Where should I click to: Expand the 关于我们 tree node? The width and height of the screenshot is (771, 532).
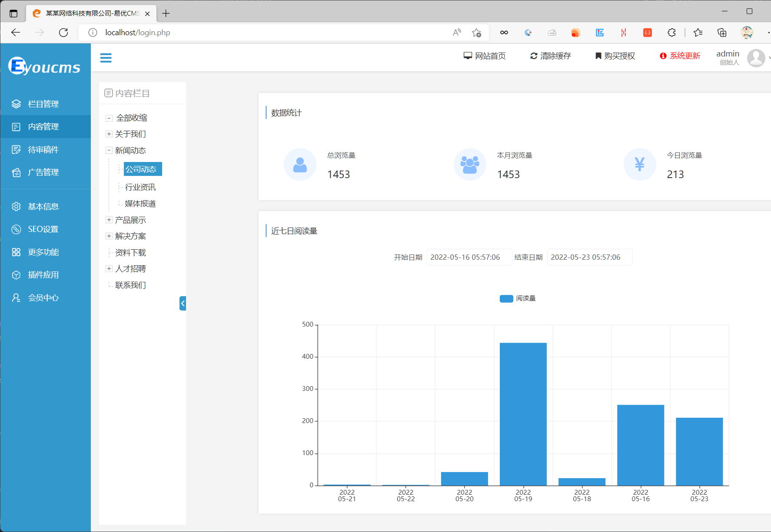[109, 134]
